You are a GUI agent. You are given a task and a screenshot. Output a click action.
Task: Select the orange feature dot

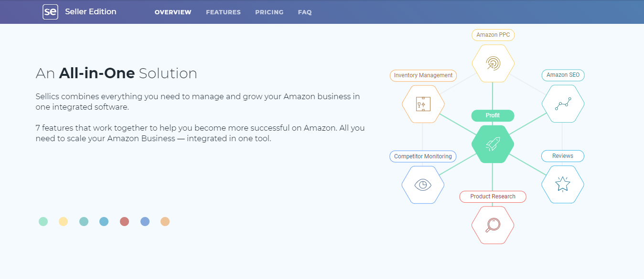coord(165,222)
